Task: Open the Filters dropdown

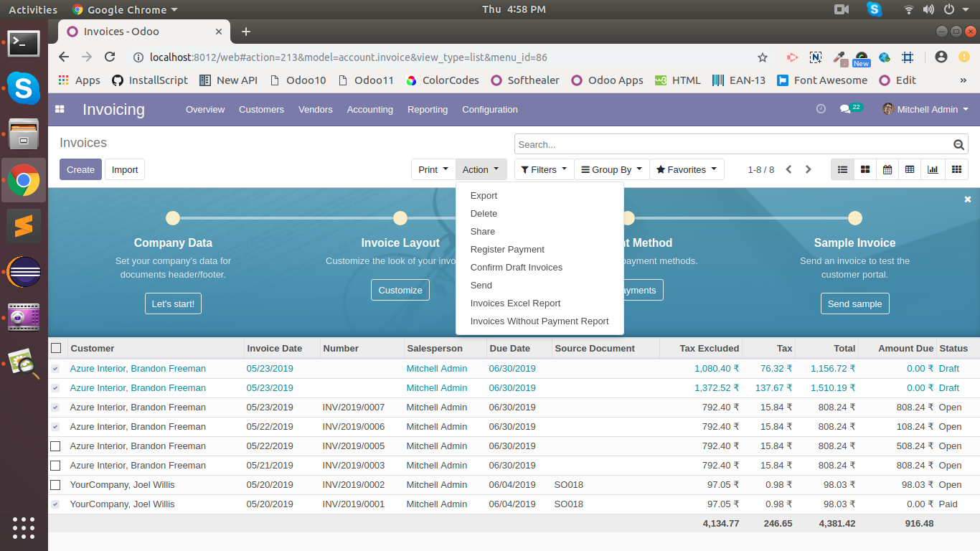Action: click(x=544, y=169)
